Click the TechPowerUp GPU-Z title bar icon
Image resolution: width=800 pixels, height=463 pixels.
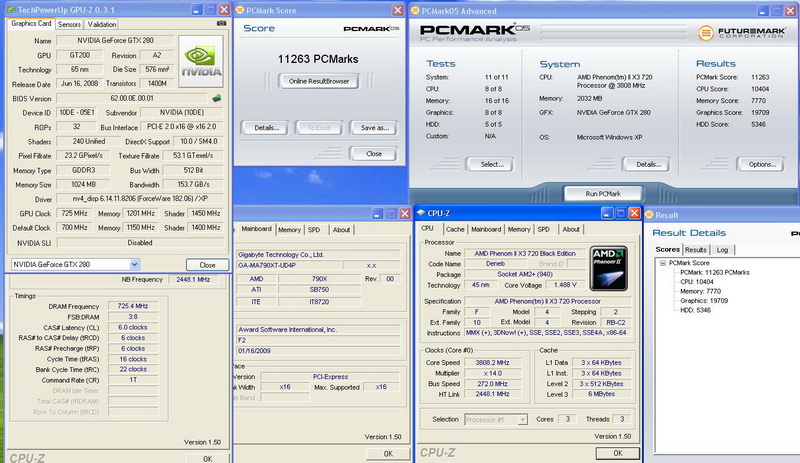pyautogui.click(x=11, y=10)
